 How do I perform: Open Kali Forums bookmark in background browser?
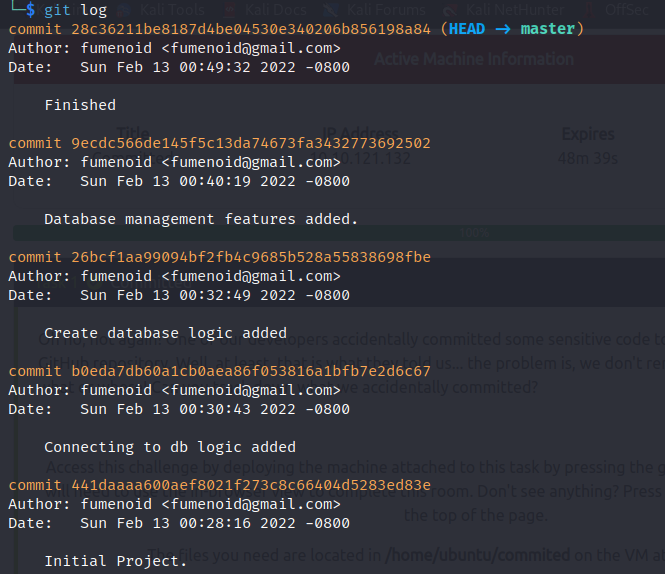pos(375,10)
